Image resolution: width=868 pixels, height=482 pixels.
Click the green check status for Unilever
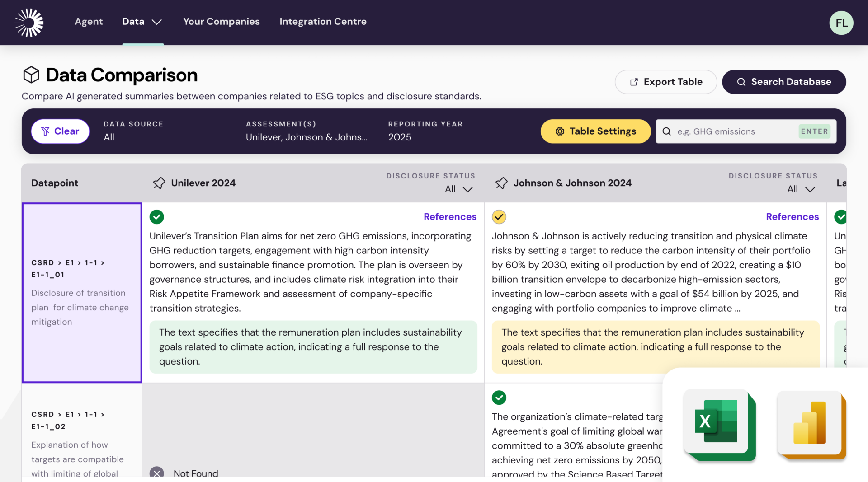click(157, 217)
